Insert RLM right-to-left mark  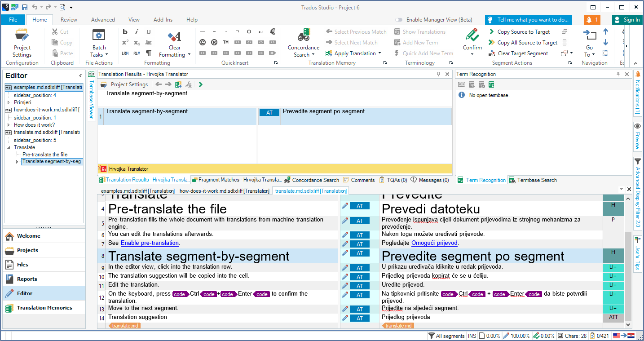click(137, 53)
